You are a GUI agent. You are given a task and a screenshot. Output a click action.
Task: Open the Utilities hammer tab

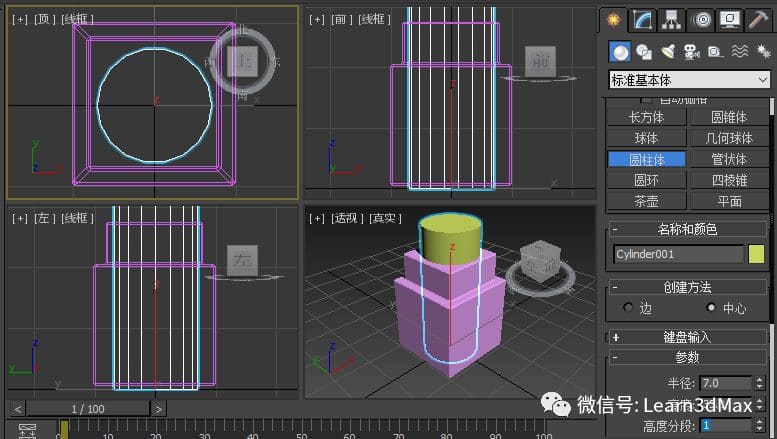pos(758,20)
